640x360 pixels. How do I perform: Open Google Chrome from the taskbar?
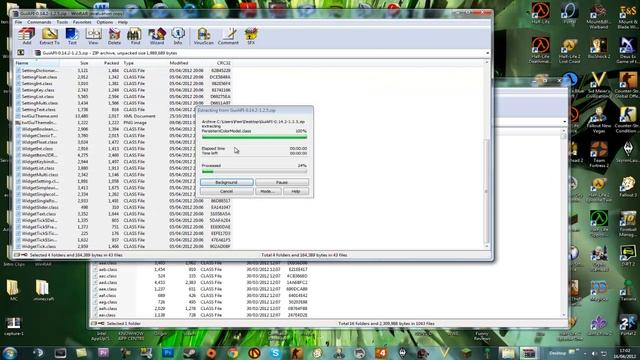(x=233, y=353)
